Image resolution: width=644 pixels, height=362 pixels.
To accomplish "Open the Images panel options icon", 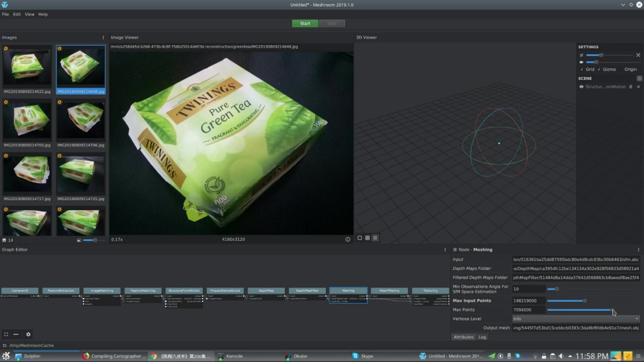I will (x=103, y=37).
